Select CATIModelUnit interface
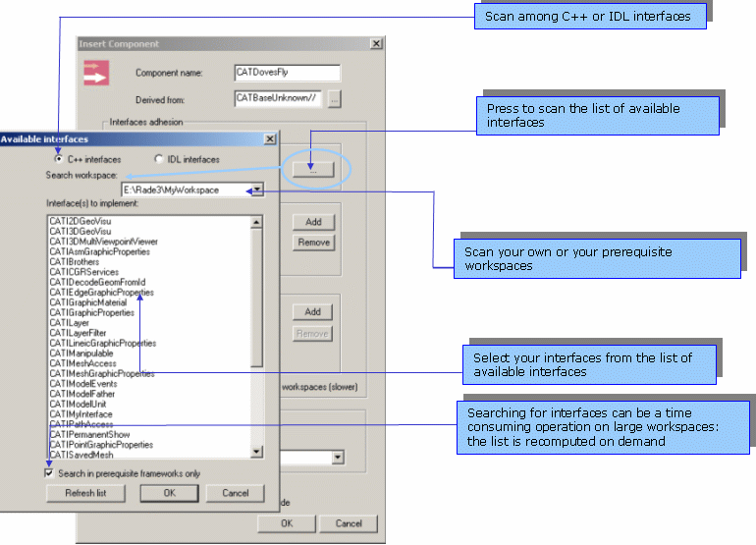Screen dimensions: 756x545 click(x=79, y=404)
